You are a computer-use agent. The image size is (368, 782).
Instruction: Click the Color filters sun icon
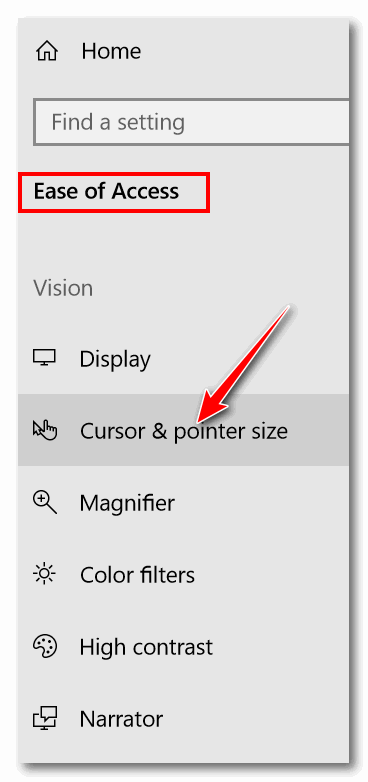point(45,574)
